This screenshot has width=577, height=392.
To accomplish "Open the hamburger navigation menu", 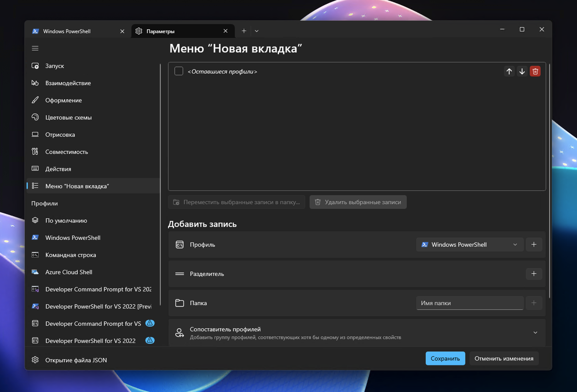I will point(35,48).
